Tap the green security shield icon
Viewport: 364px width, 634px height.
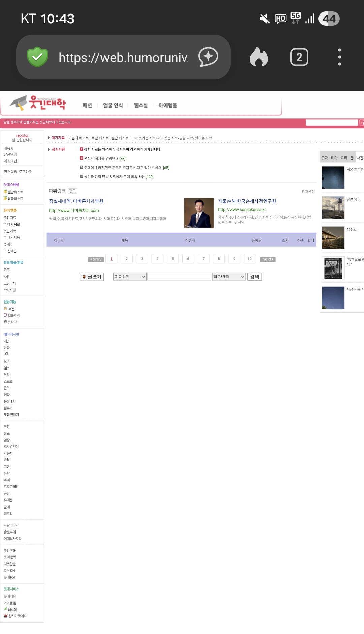37,57
